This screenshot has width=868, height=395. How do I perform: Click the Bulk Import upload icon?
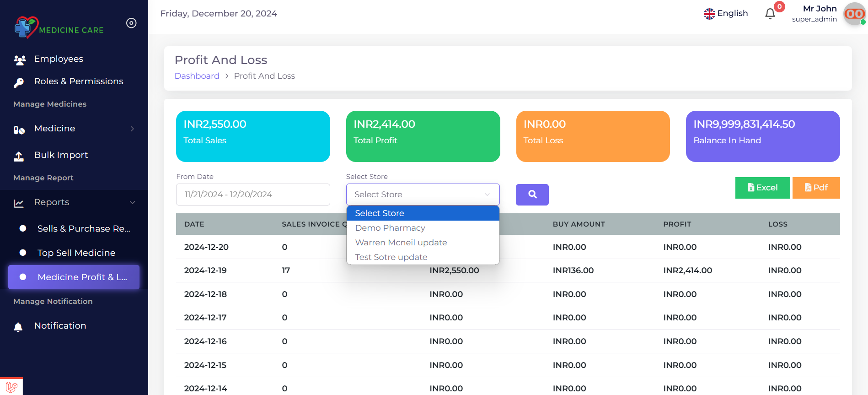coord(19,156)
